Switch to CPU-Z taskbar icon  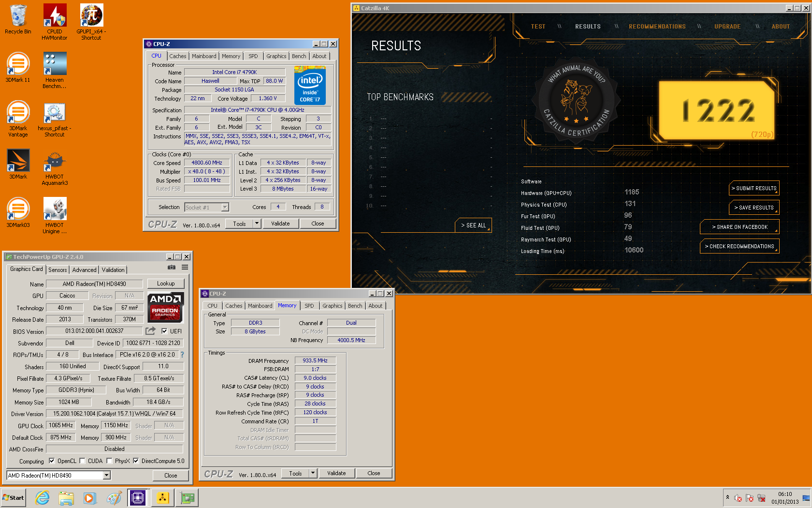point(138,497)
